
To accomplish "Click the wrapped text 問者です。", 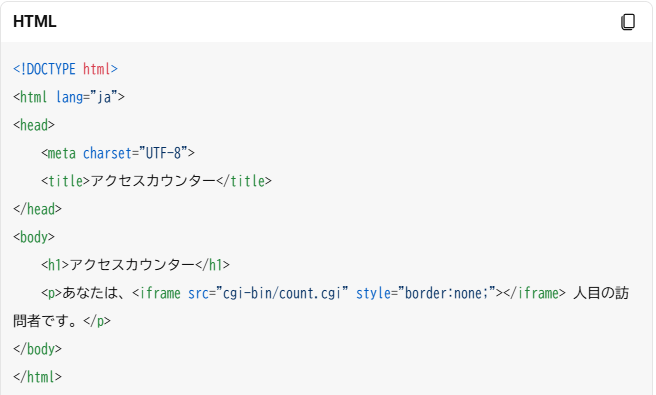I will pos(45,321).
